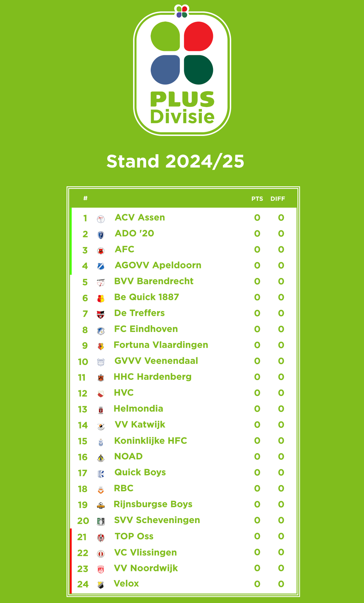Click the De Treffers shield icon
The height and width of the screenshot is (603, 364).
click(101, 315)
